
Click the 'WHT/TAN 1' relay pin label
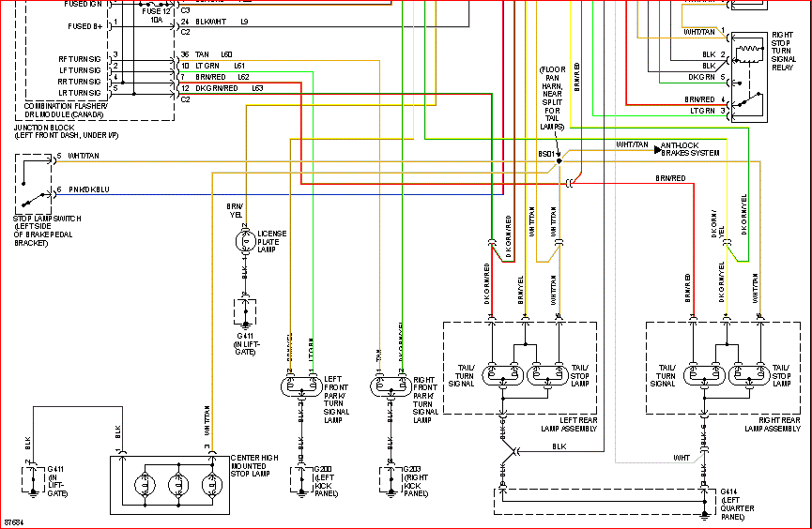704,32
